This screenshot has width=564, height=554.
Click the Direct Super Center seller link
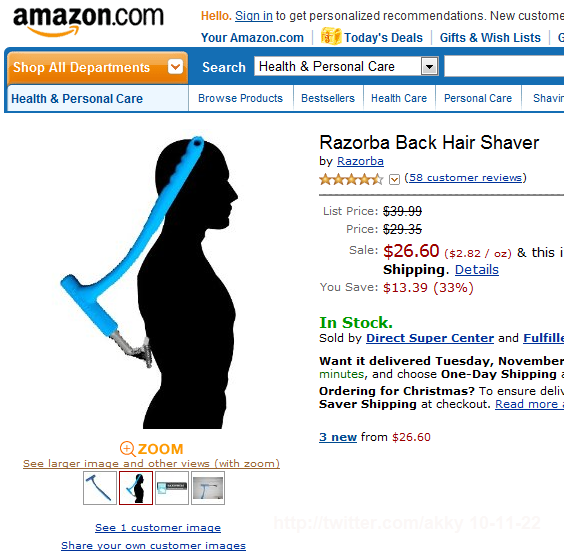click(x=430, y=338)
